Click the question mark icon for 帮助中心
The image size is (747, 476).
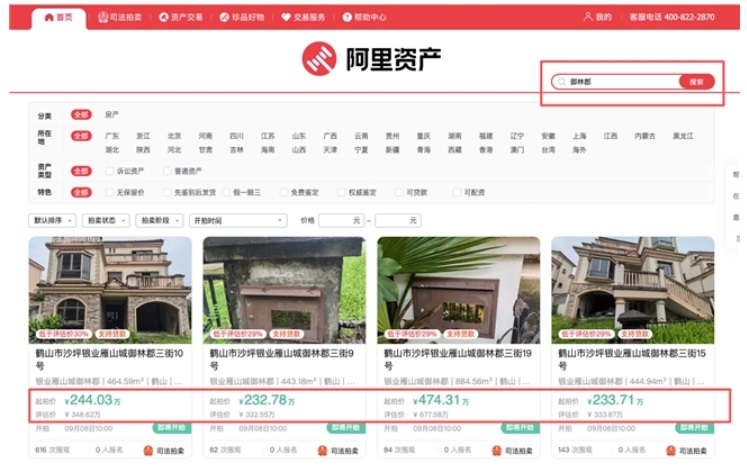pos(347,17)
